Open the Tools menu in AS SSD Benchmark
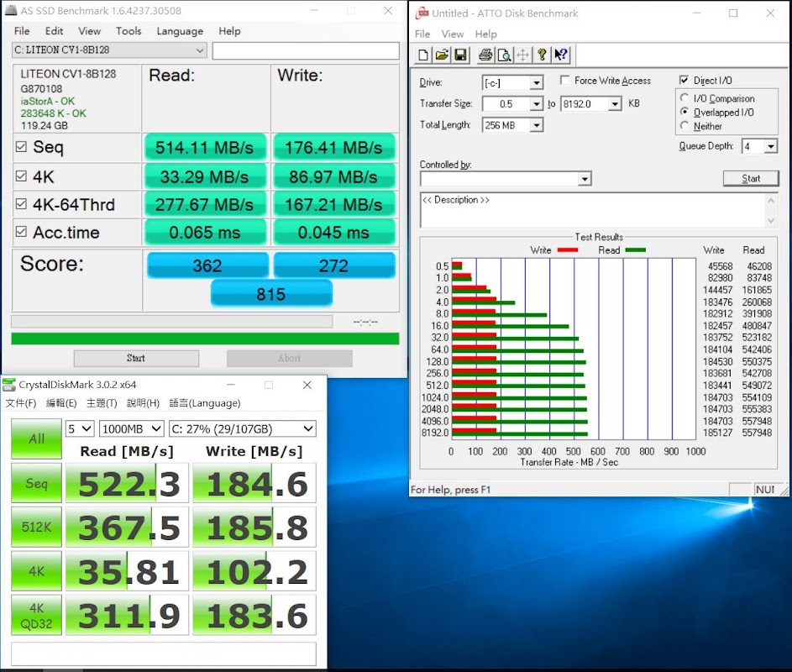The height and width of the screenshot is (672, 792). coord(129,31)
